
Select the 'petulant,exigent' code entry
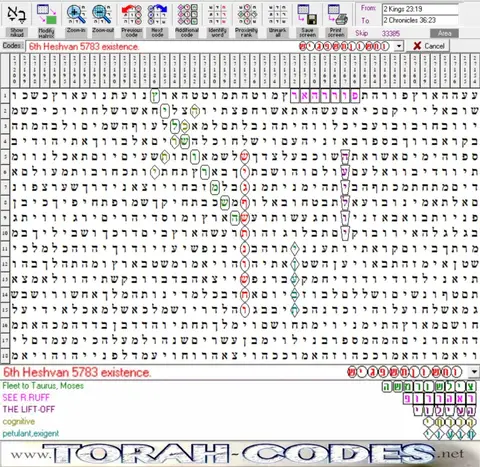31,433
